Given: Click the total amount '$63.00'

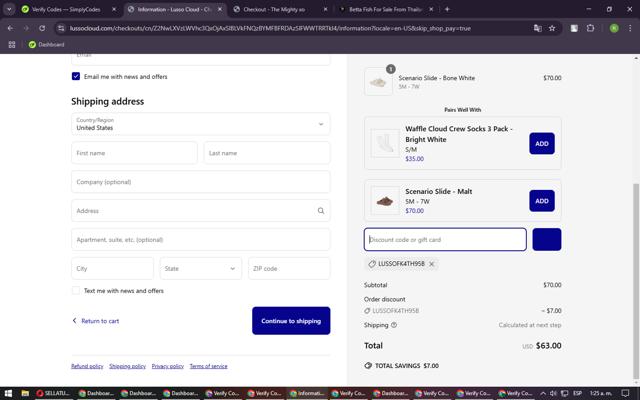Looking at the screenshot, I should 549,346.
